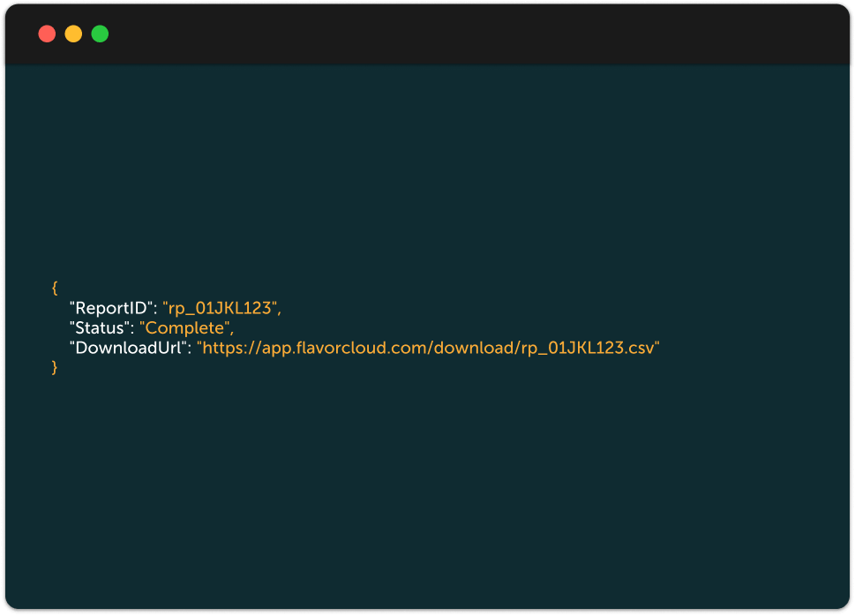Click the yellow minimize window button
Viewport: 855px width, 616px height.
click(x=73, y=34)
